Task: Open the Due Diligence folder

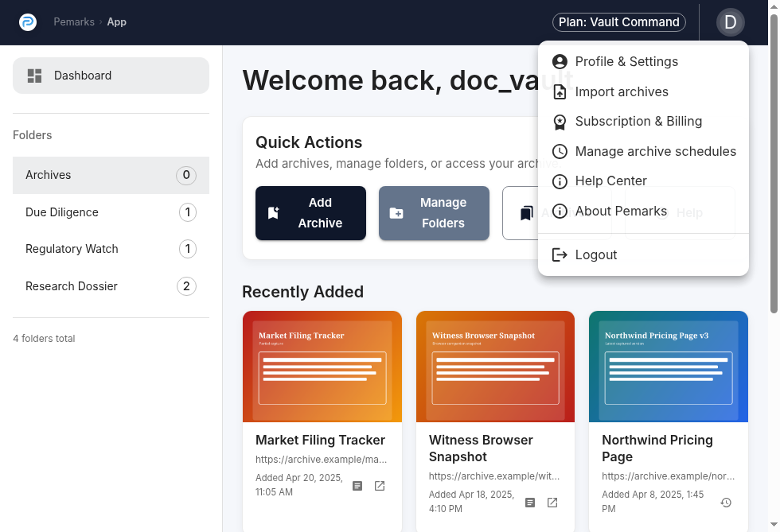Action: 111,212
